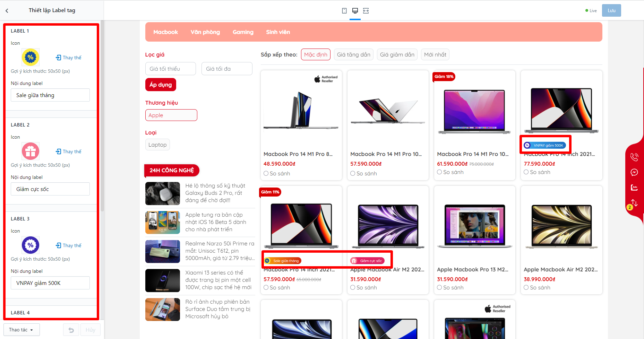
Task: Open Apple Macbook Air M2 38.990.000đ product image
Action: (x=561, y=226)
